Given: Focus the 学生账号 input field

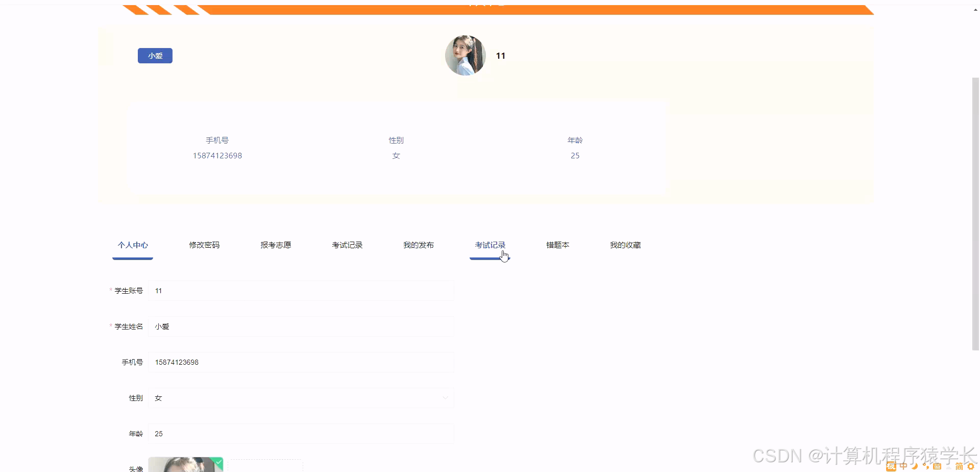Looking at the screenshot, I should coord(301,291).
